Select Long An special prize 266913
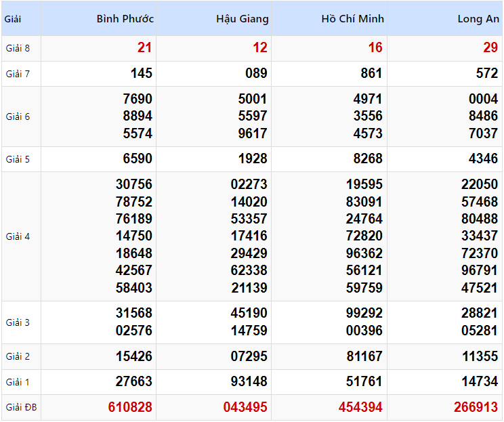The width and height of the screenshot is (504, 422). coord(476,407)
